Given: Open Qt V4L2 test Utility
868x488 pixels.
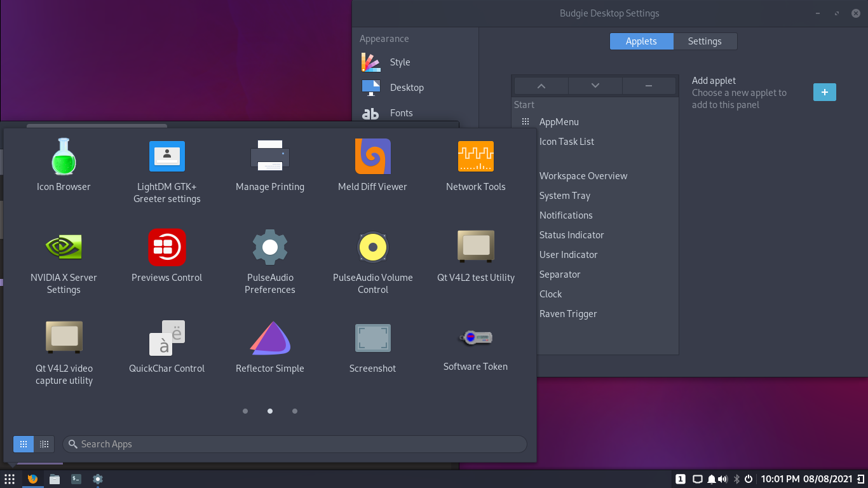Looking at the screenshot, I should point(475,255).
